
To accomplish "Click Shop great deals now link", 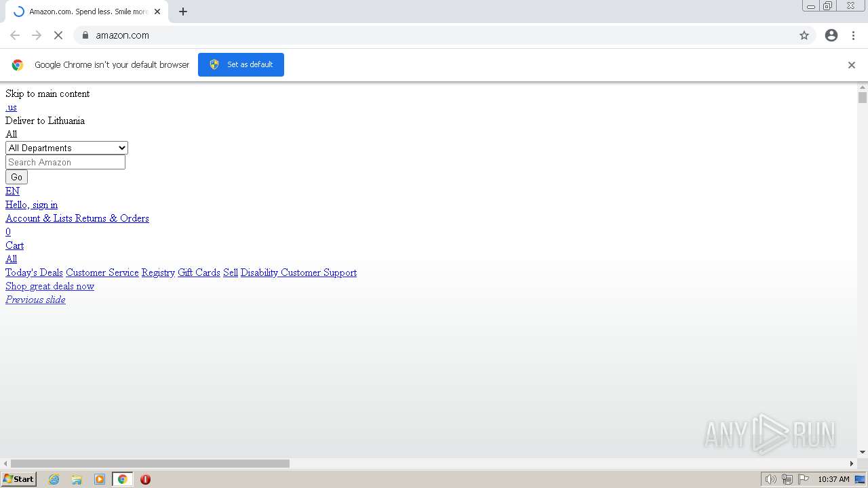I will pyautogui.click(x=50, y=286).
